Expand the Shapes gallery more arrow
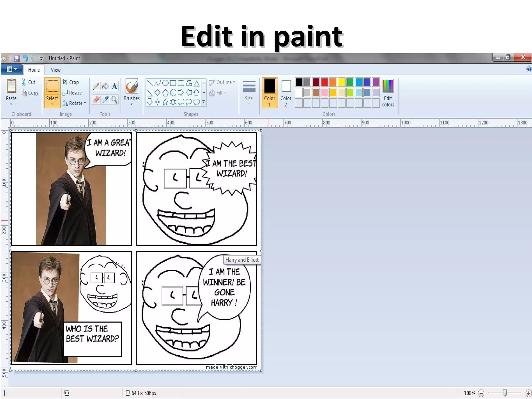Viewport: 532px width, 399px height. coord(204,102)
